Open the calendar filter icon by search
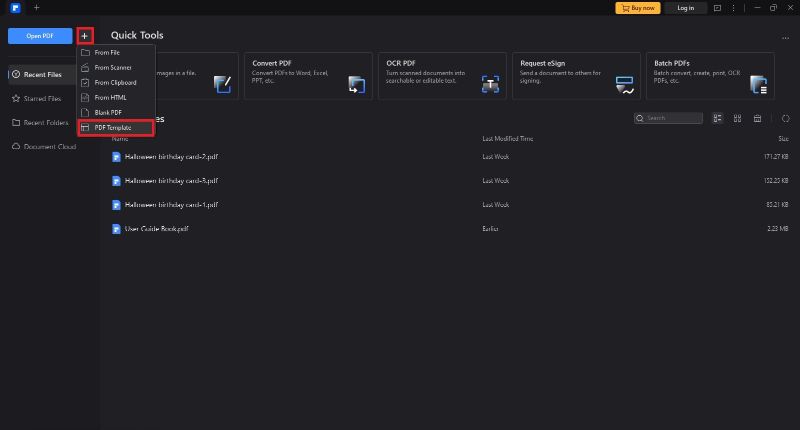Image resolution: width=800 pixels, height=430 pixels. pyautogui.click(x=757, y=118)
